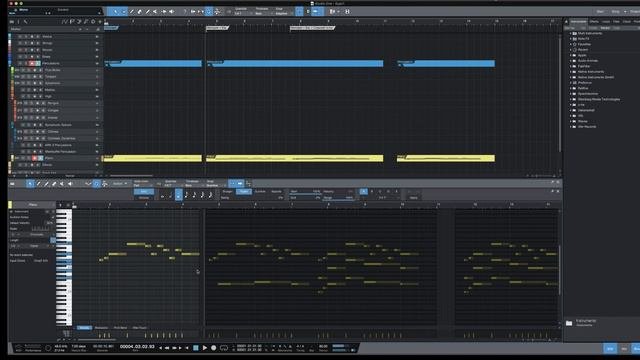Screen dimensions: 640x360
Task: Switch to the Files browser tab
Action: [616, 22]
